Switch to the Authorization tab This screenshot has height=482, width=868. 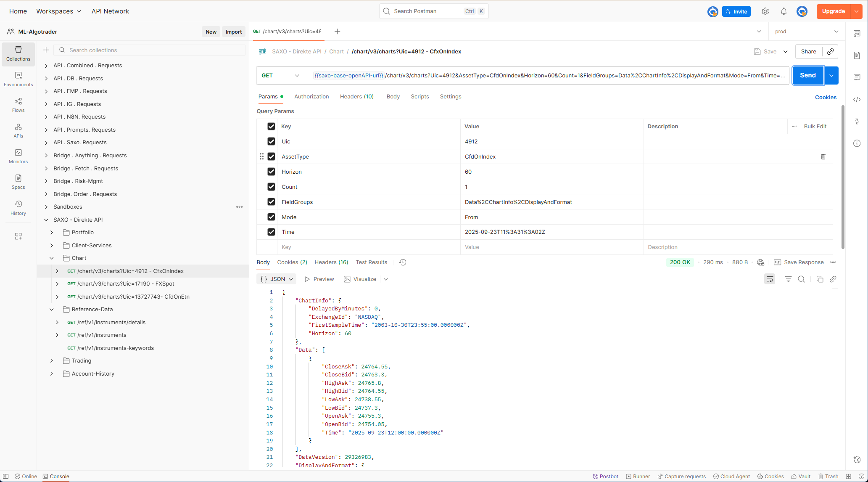coord(311,97)
